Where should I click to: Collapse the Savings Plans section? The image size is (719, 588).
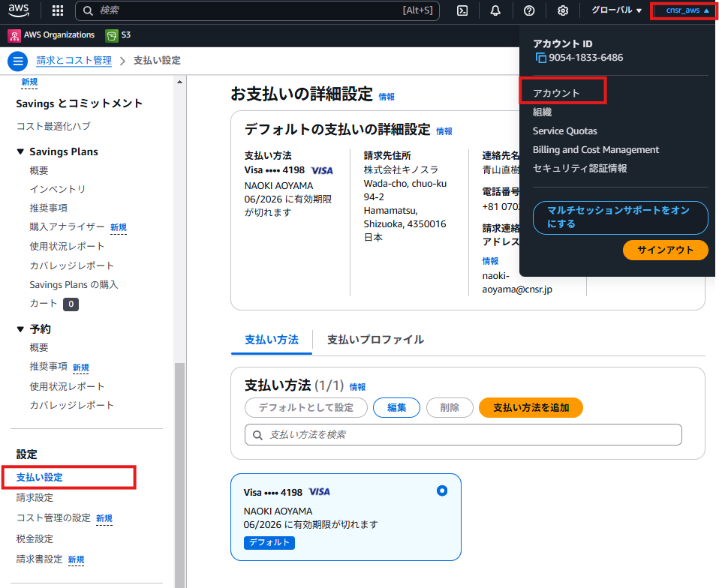[20, 151]
